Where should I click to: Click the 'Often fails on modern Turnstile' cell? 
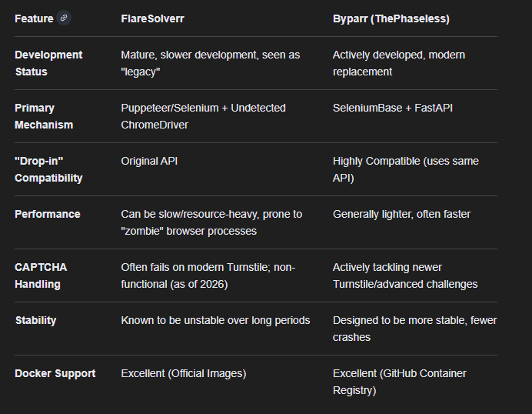pyautogui.click(x=208, y=275)
